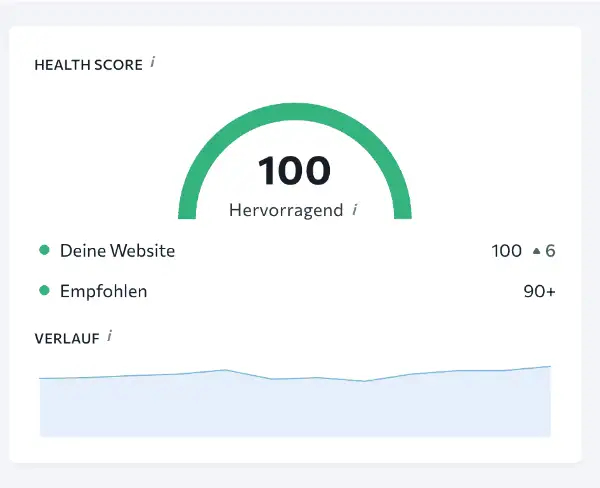Click the HEALTH SCORE heading
The height and width of the screenshot is (488, 600).
point(88,65)
